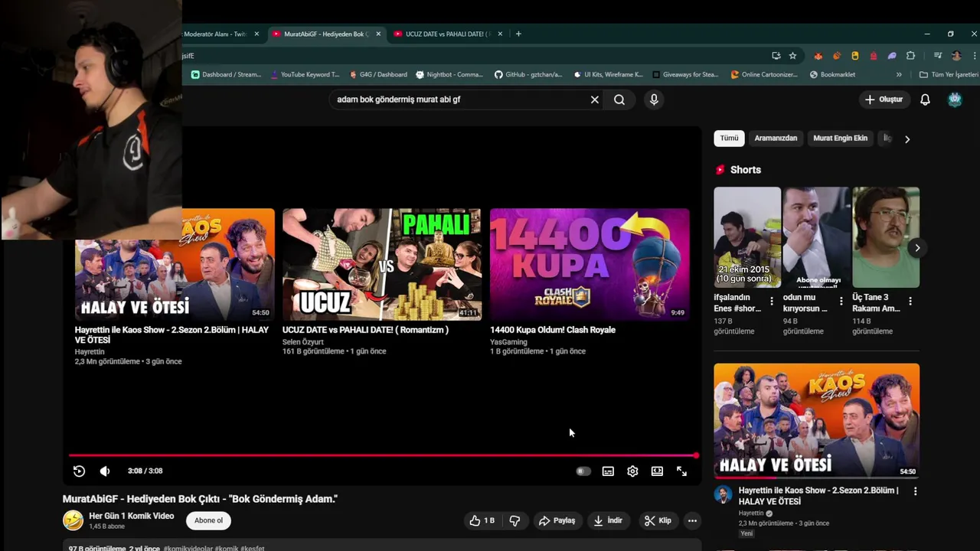The image size is (980, 551).
Task: Select the Aramanızdan filter chip
Action: click(x=776, y=139)
